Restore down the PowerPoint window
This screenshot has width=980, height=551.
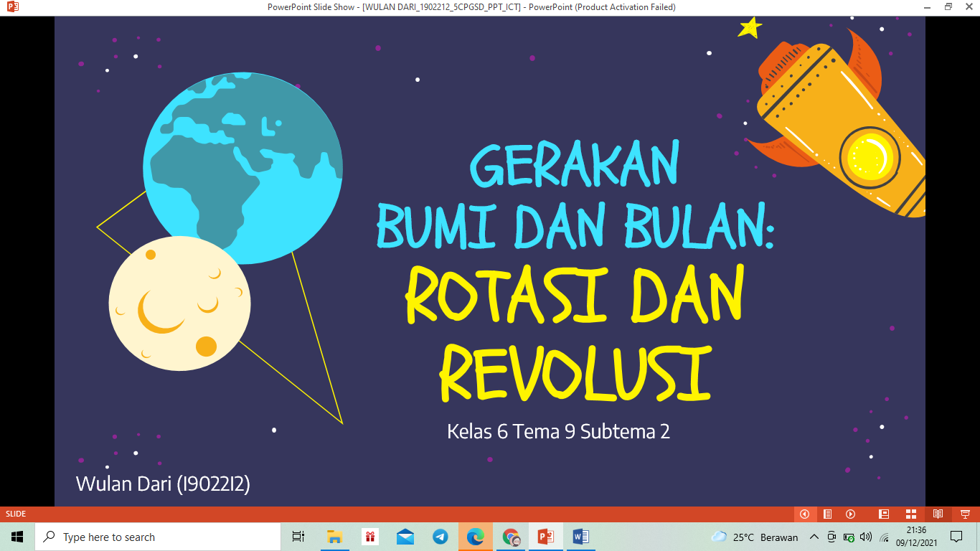(948, 7)
